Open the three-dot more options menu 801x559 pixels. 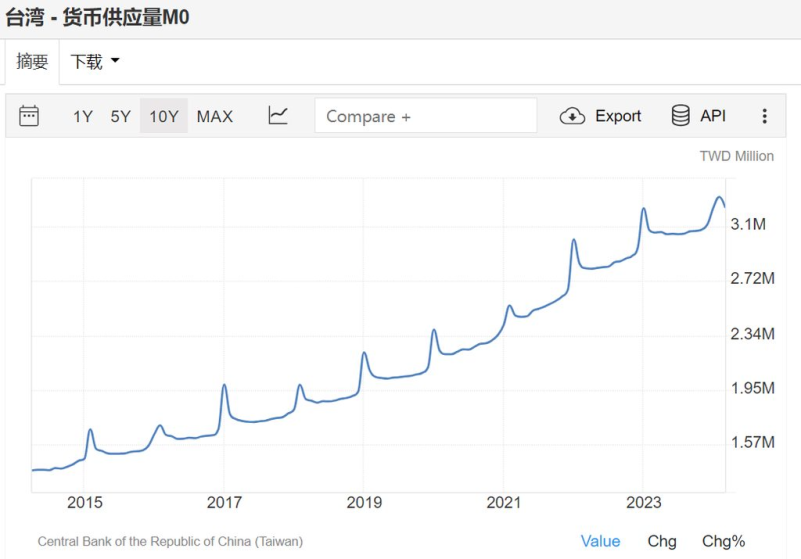[x=764, y=116]
